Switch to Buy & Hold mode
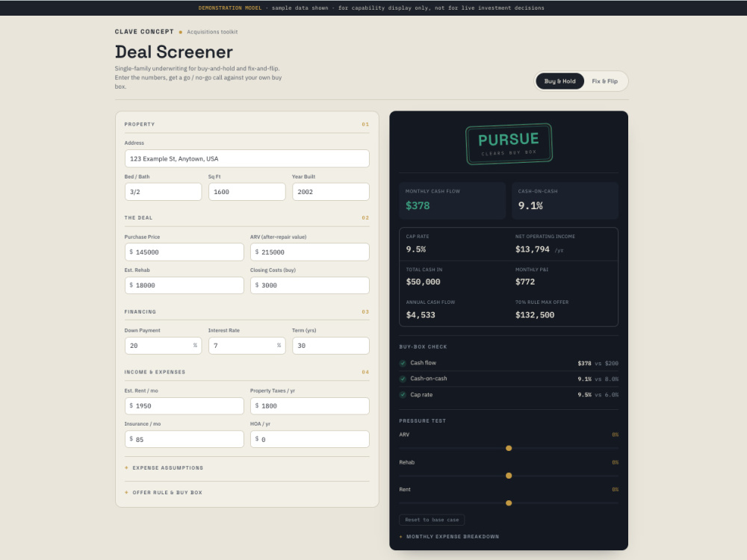747x560 pixels. coord(560,81)
